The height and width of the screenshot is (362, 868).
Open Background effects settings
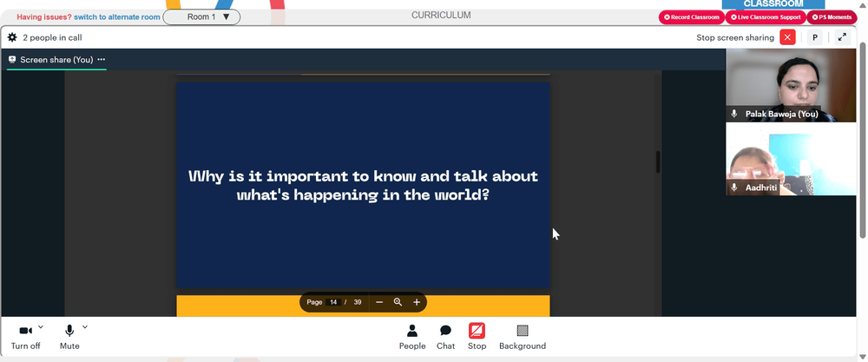[x=523, y=337]
